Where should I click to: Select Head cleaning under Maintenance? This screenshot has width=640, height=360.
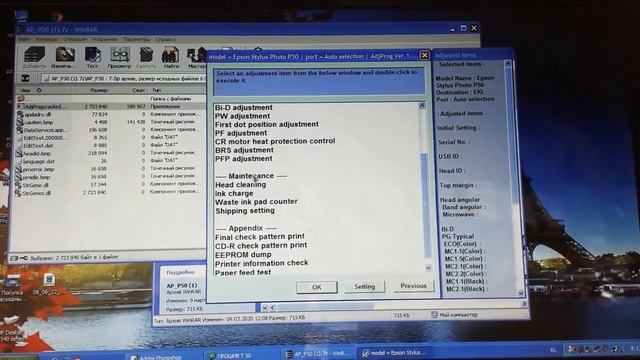coord(240,184)
